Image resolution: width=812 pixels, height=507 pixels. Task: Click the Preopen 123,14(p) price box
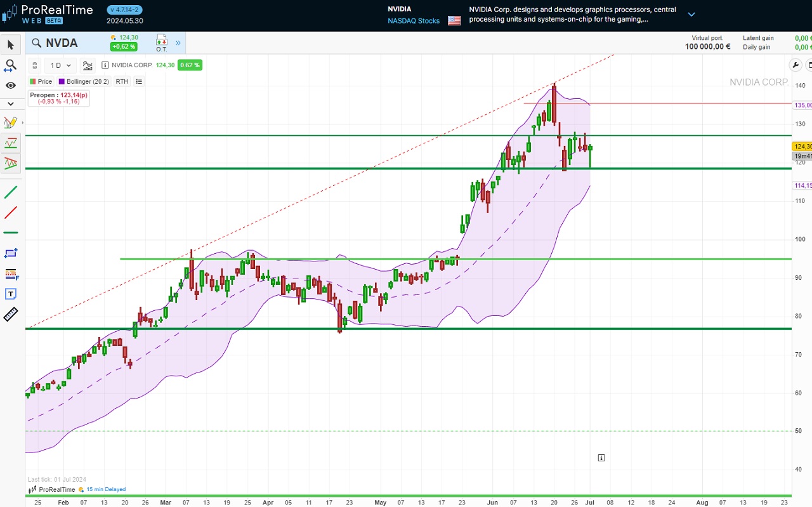[x=58, y=98]
